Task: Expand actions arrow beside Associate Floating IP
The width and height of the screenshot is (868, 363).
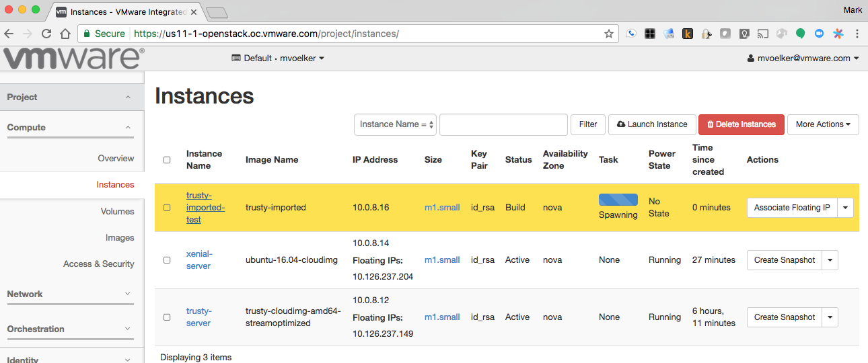Action: (x=846, y=208)
